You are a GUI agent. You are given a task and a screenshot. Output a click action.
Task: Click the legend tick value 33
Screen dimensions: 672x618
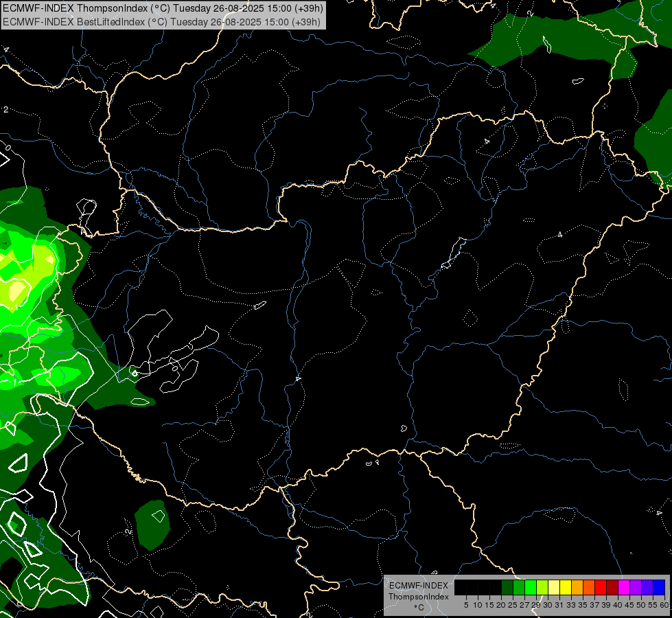coord(571,605)
